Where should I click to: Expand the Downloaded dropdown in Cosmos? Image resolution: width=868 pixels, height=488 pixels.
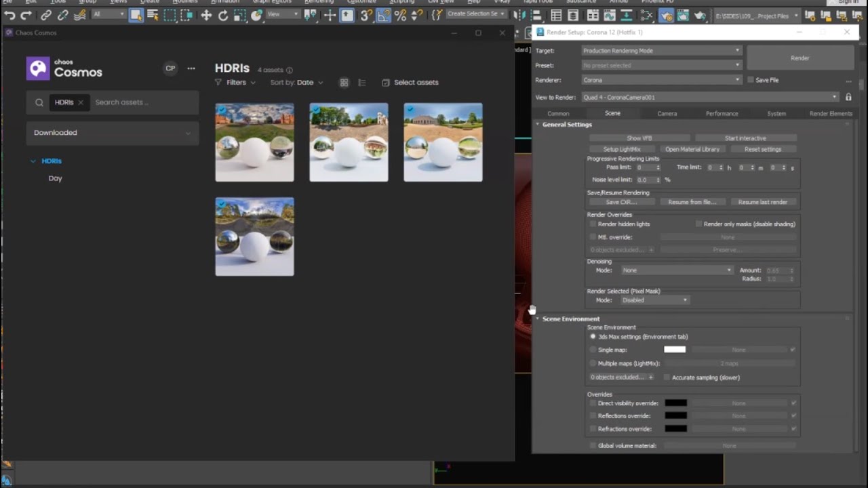click(113, 133)
